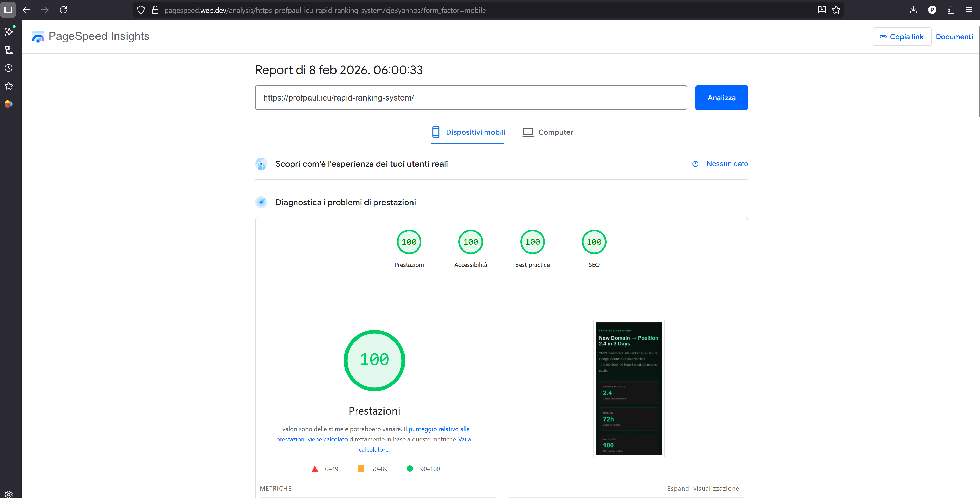Open the synced tabs icon in sidebar
This screenshot has height=498, width=980.
8,50
